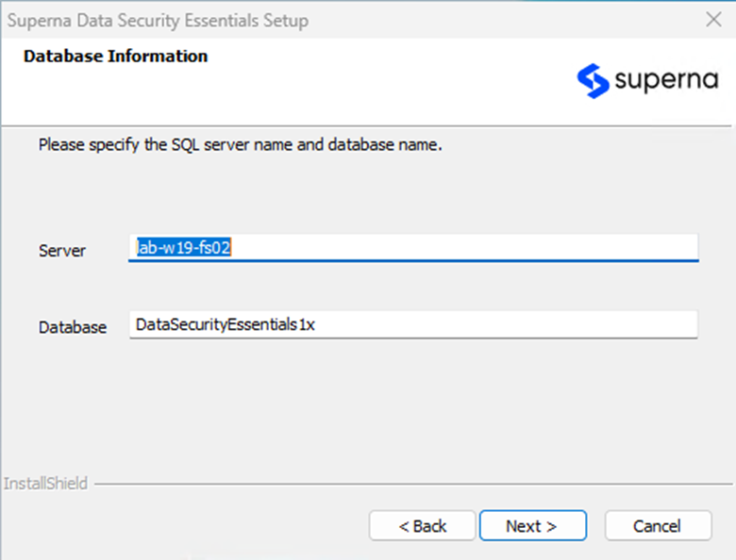Select the Server name input field
Image resolution: width=736 pixels, height=560 pixels.
(413, 248)
